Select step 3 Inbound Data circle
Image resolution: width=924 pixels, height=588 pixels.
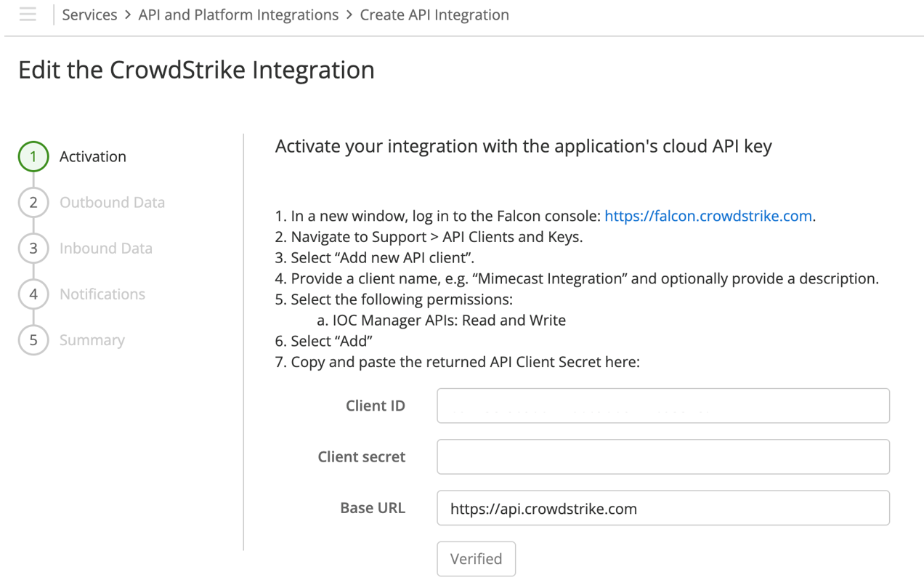(x=33, y=248)
